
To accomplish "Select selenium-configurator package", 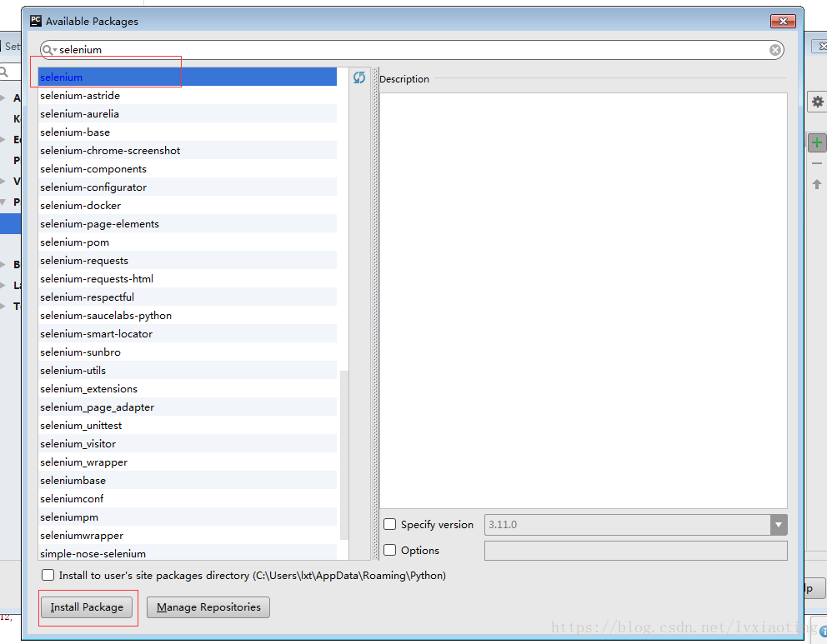I will pos(188,187).
